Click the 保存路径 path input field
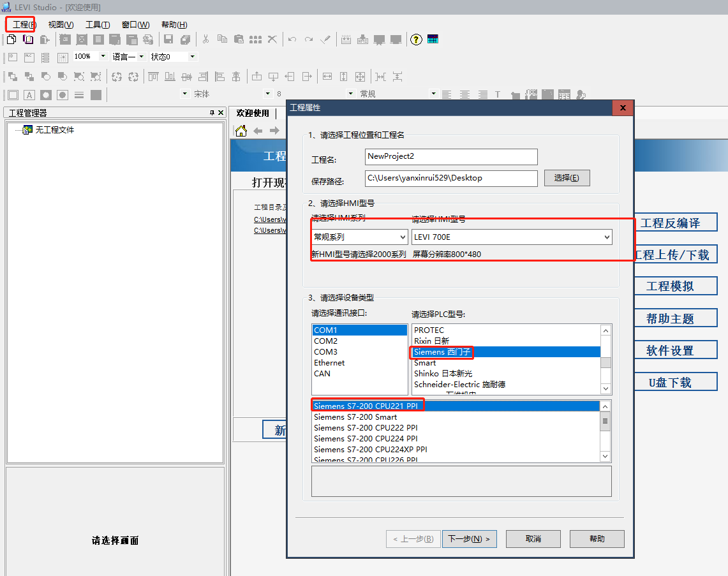The width and height of the screenshot is (728, 576). click(x=451, y=178)
